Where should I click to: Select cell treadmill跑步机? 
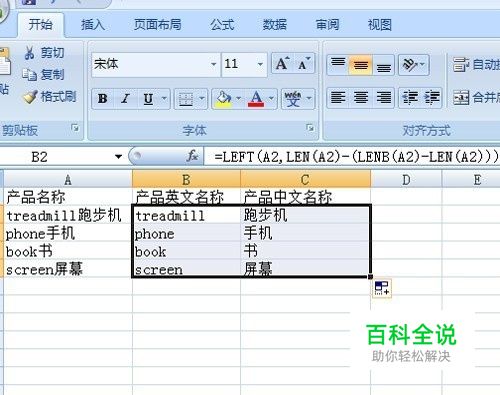(68, 215)
